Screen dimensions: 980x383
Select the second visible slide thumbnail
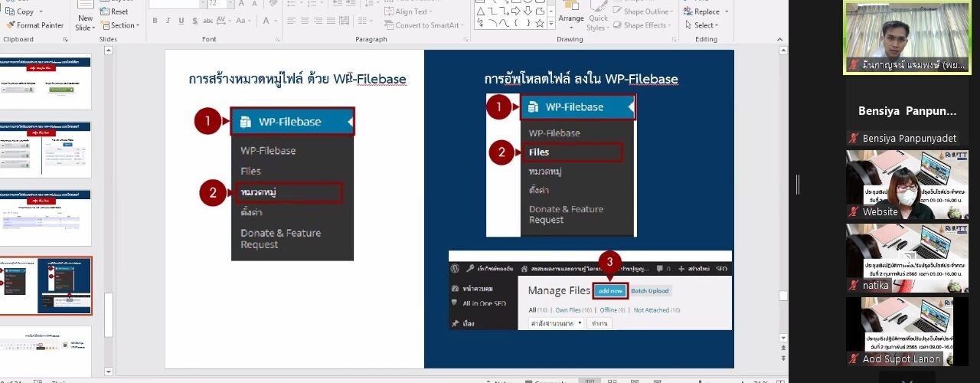[x=45, y=149]
